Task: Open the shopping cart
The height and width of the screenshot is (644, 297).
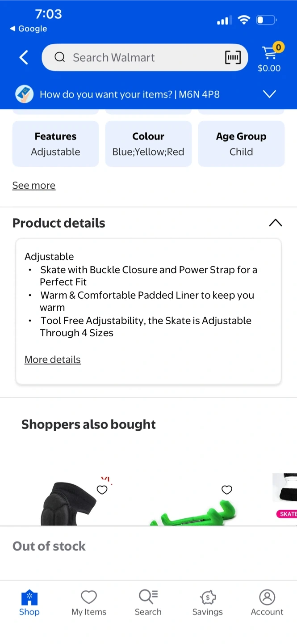Action: (269, 57)
